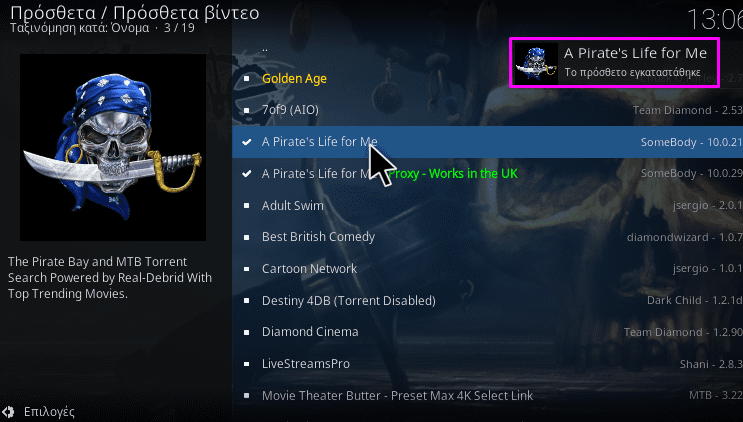743x422 pixels.
Task: Click the notification popup skull icon
Action: [536, 63]
